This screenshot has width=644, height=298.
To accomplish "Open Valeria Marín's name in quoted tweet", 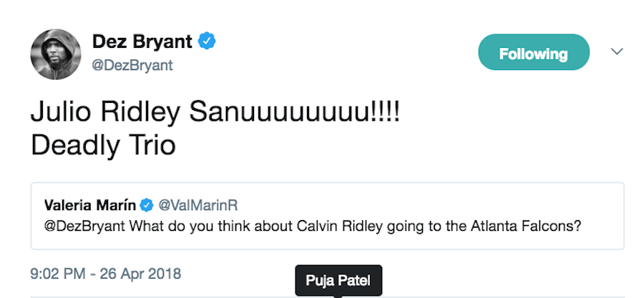I will (x=90, y=205).
